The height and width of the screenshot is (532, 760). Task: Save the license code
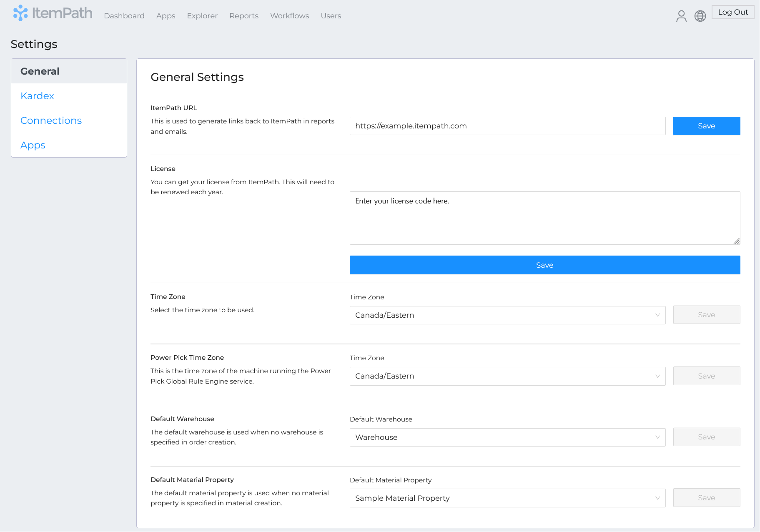[545, 265]
